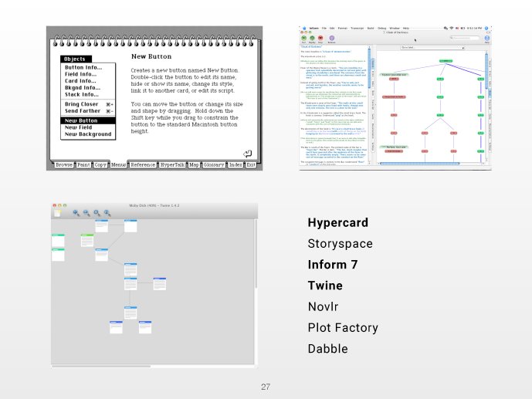
Task: Click the topmost green skein node in Inform
Action: (x=446, y=61)
